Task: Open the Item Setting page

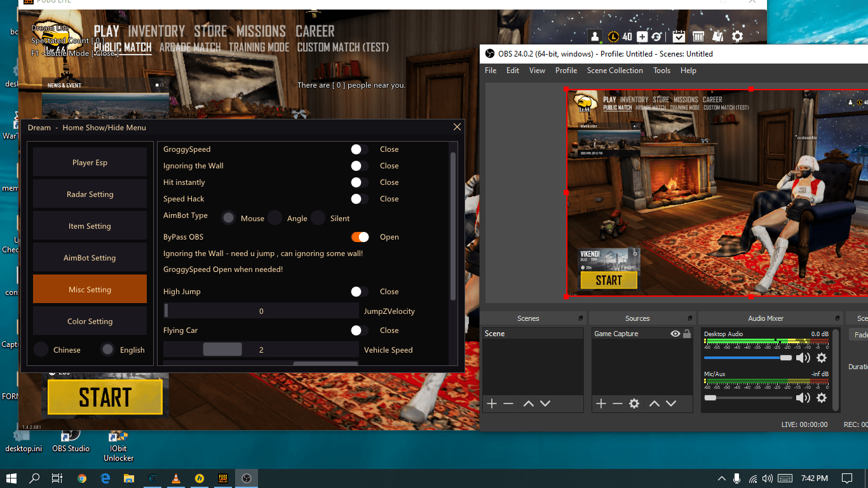Action: 90,226
